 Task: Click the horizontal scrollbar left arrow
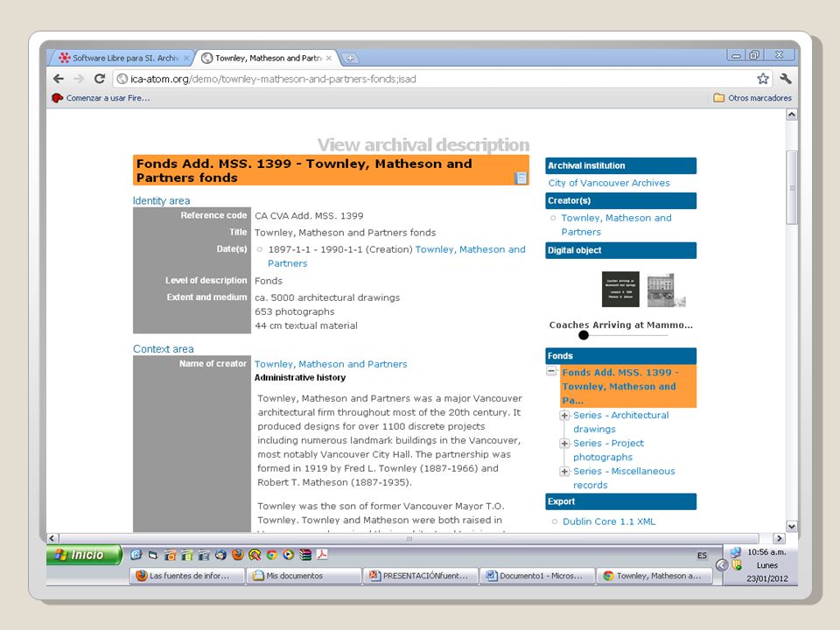pos(52,538)
